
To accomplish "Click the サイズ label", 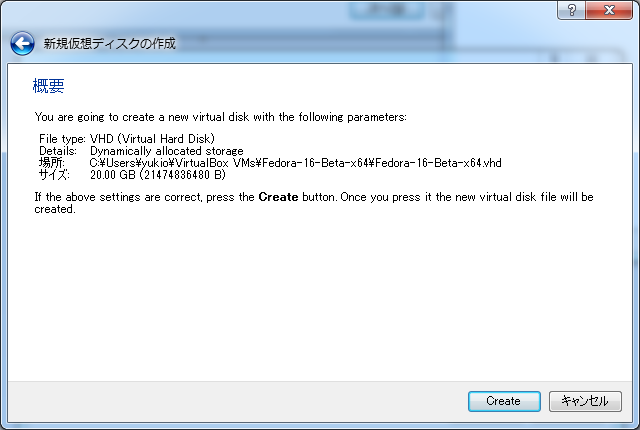I will pos(54,174).
